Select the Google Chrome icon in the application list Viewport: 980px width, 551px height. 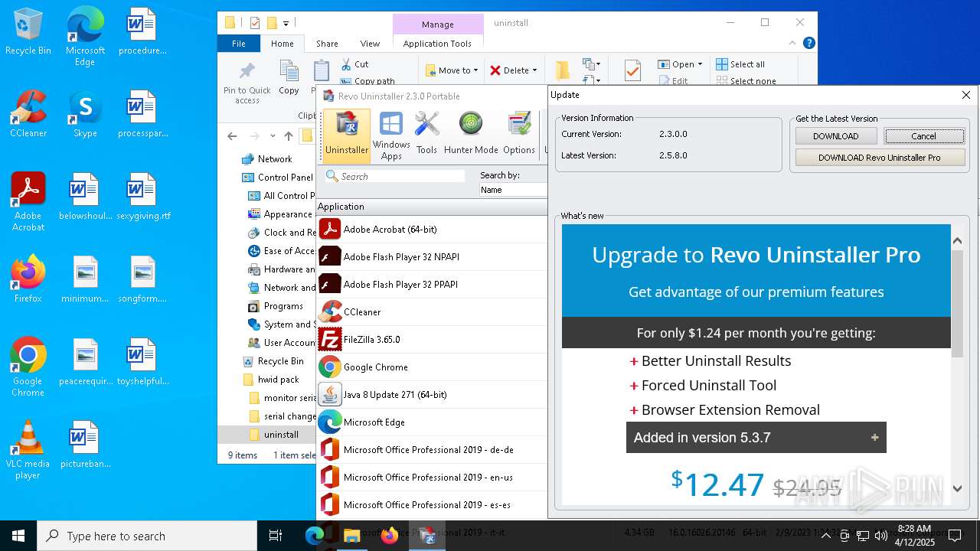point(330,367)
